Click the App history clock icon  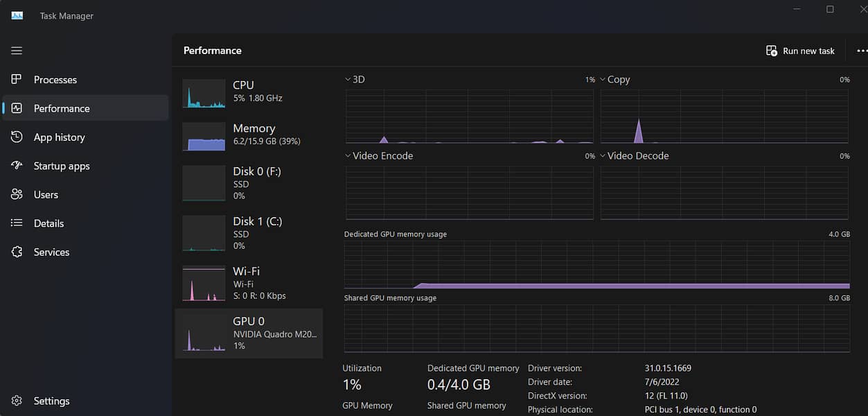pos(17,137)
